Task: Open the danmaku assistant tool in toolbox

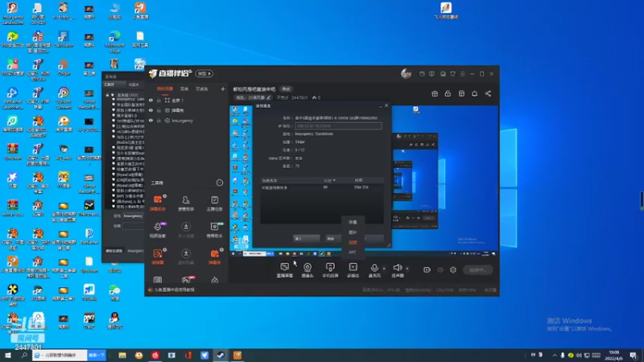Action: point(157,204)
